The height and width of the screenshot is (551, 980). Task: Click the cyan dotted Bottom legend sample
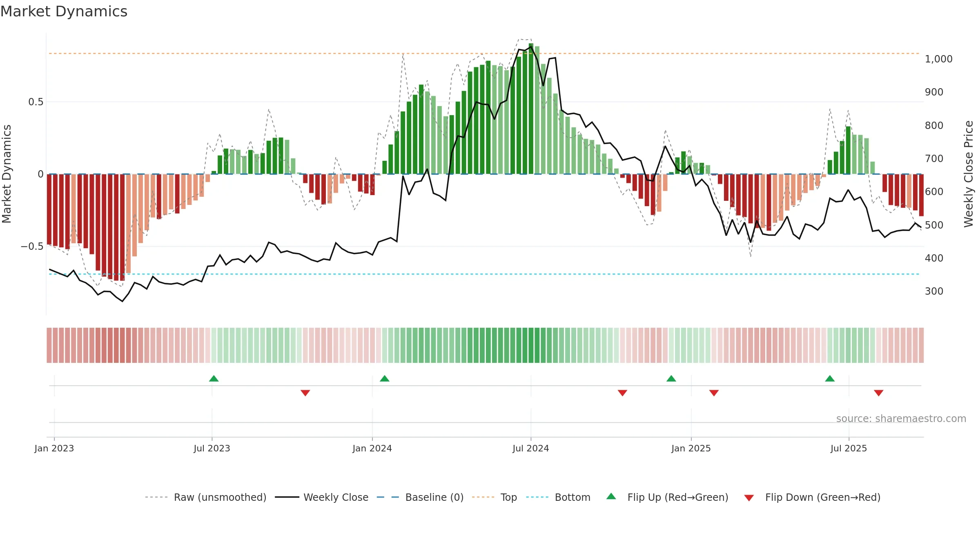[x=538, y=497]
